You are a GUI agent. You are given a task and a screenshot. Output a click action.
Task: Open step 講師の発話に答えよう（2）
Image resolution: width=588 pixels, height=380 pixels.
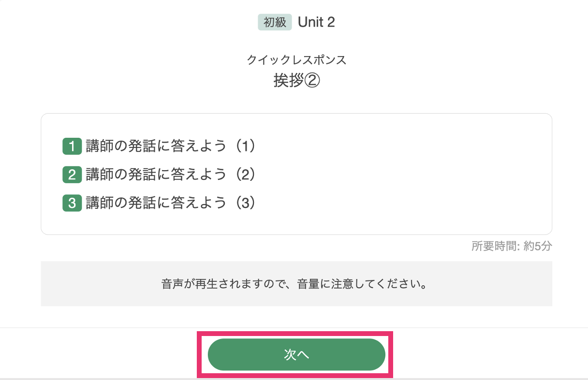click(171, 175)
